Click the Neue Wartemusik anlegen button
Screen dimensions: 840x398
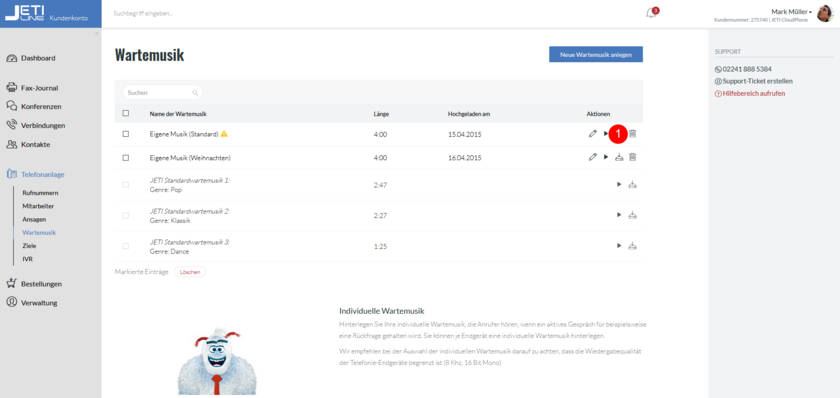coord(596,54)
